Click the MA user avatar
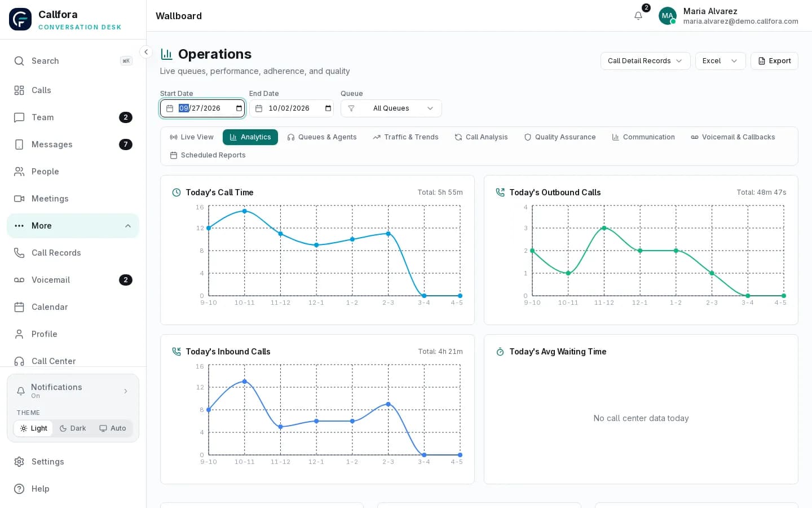Viewport: 812px width, 508px height. click(668, 16)
